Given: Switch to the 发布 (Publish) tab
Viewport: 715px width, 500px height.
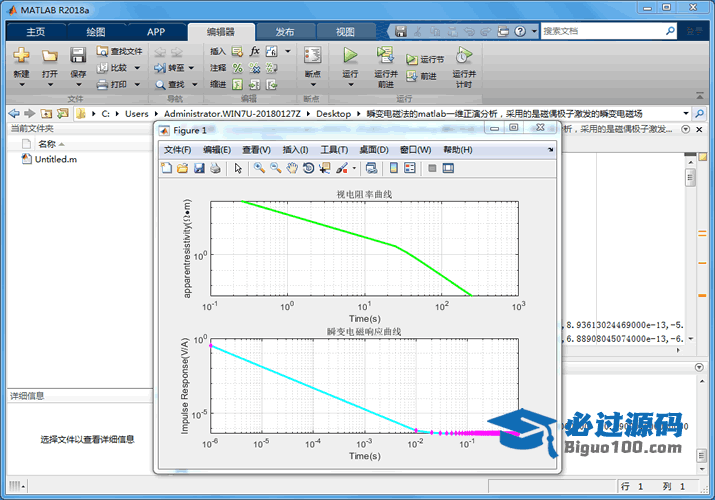Looking at the screenshot, I should (x=285, y=32).
